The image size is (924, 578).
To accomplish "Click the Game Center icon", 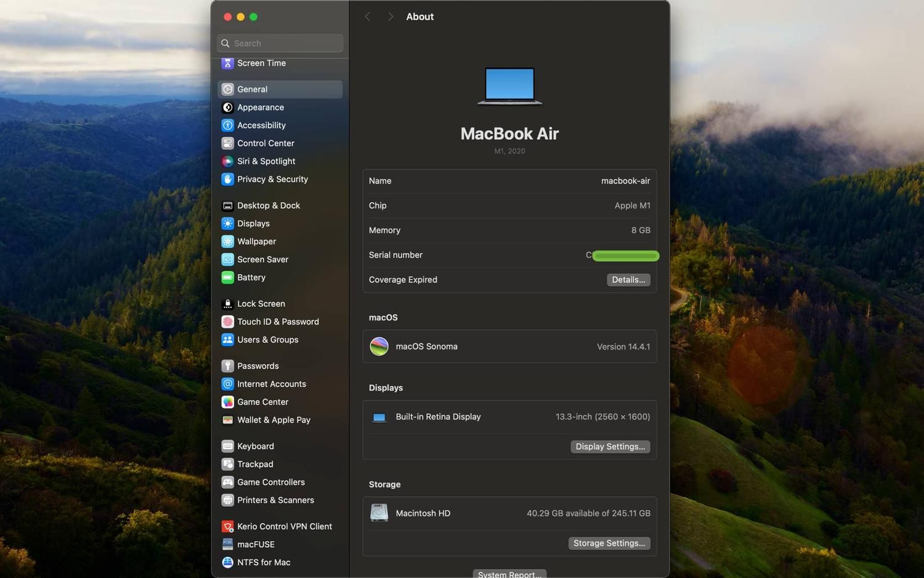I will coord(227,402).
